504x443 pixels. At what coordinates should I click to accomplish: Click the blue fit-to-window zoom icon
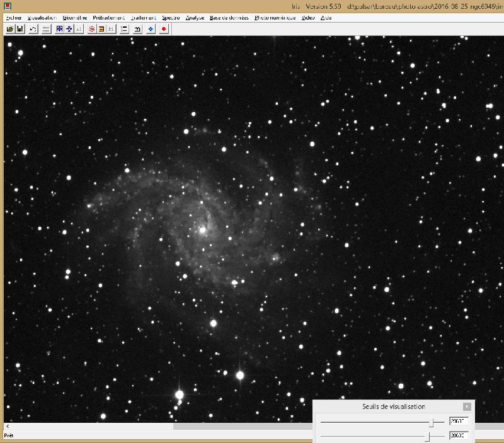tap(59, 29)
